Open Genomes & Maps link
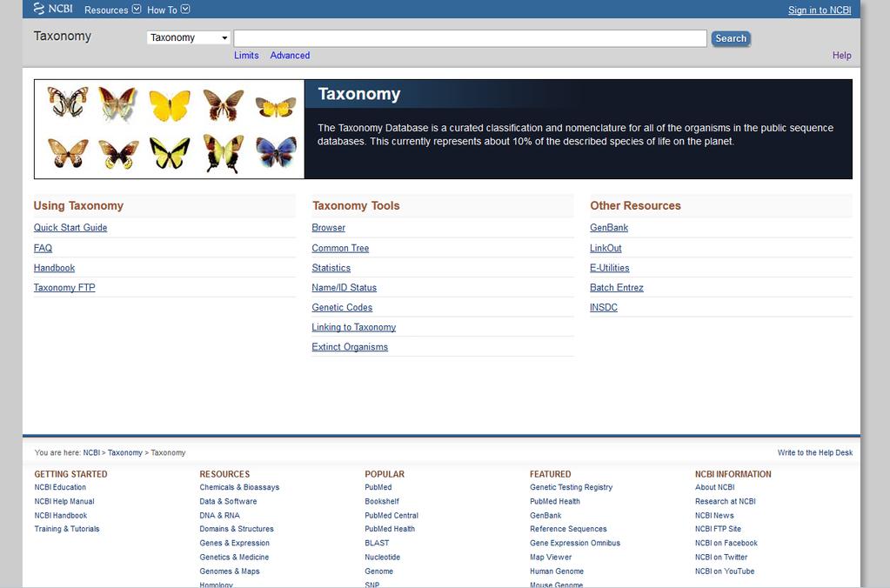 point(230,571)
